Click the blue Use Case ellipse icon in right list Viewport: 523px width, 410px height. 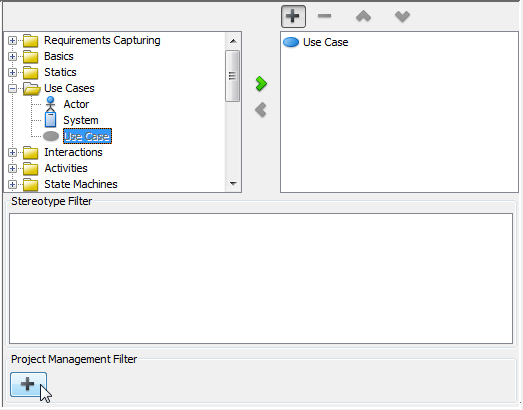point(291,42)
